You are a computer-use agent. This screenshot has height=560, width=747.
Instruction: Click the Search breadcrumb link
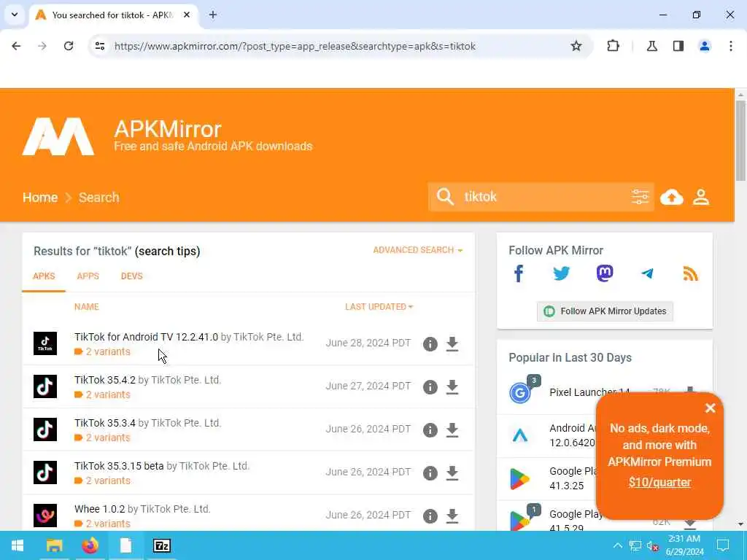tap(99, 197)
